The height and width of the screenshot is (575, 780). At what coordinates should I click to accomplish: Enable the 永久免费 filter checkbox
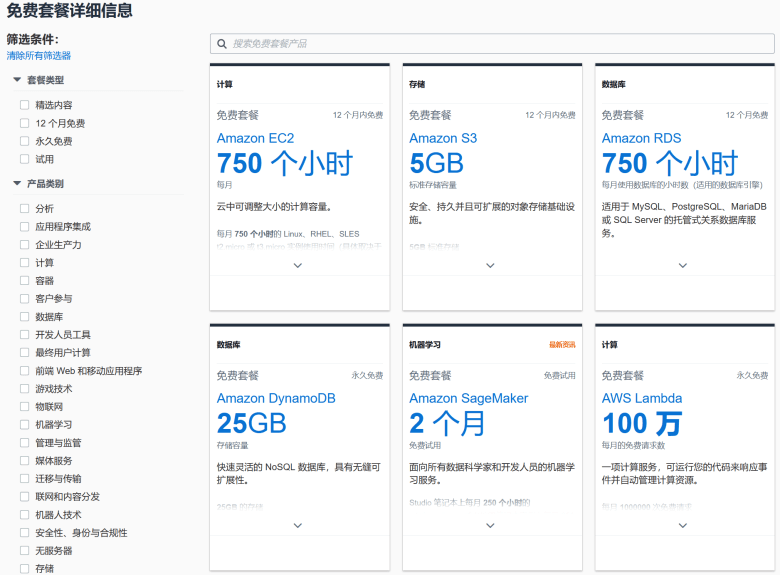coord(25,141)
